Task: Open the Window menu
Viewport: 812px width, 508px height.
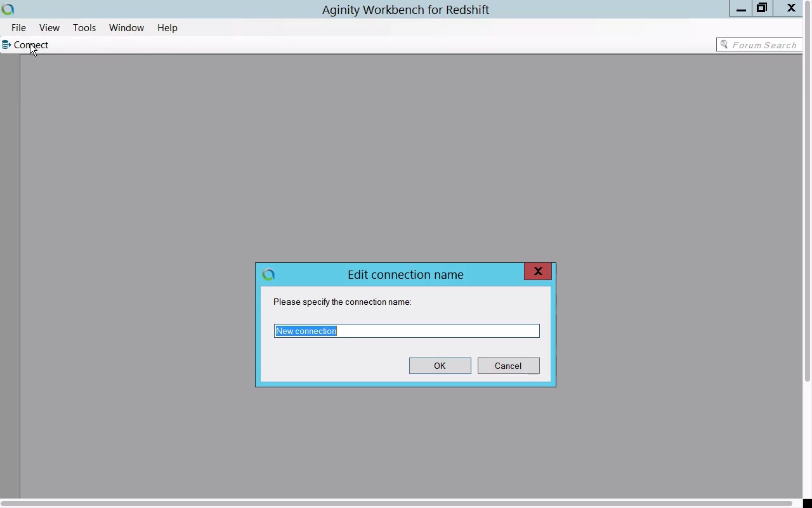Action: 126,28
